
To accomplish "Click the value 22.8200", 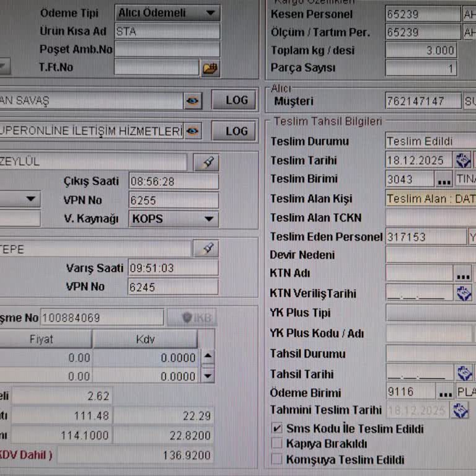I will coord(164,435).
